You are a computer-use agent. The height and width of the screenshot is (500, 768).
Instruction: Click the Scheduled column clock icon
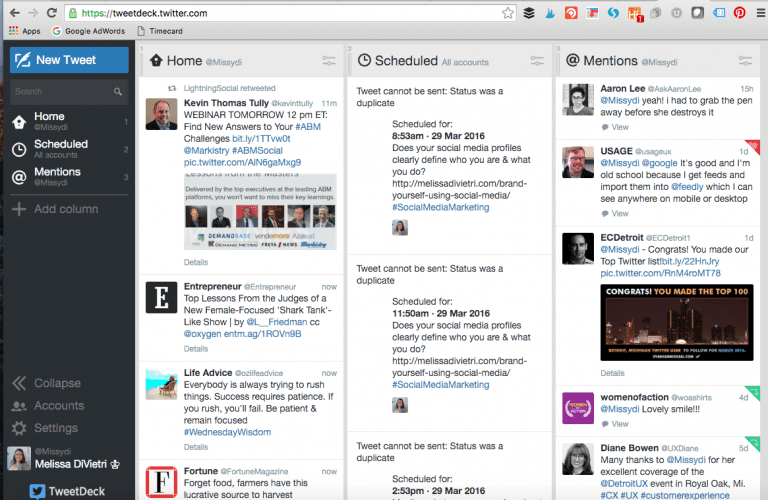click(364, 60)
